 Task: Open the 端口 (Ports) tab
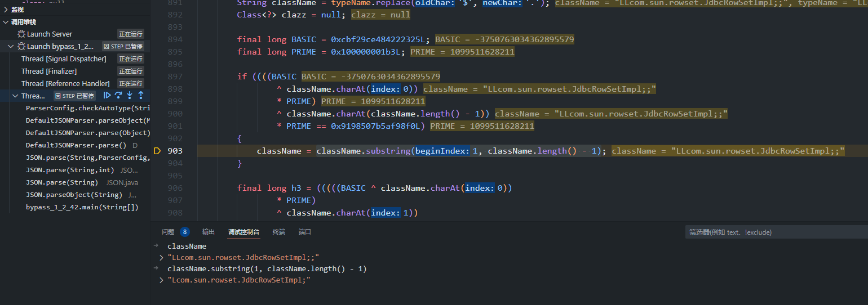tap(305, 232)
